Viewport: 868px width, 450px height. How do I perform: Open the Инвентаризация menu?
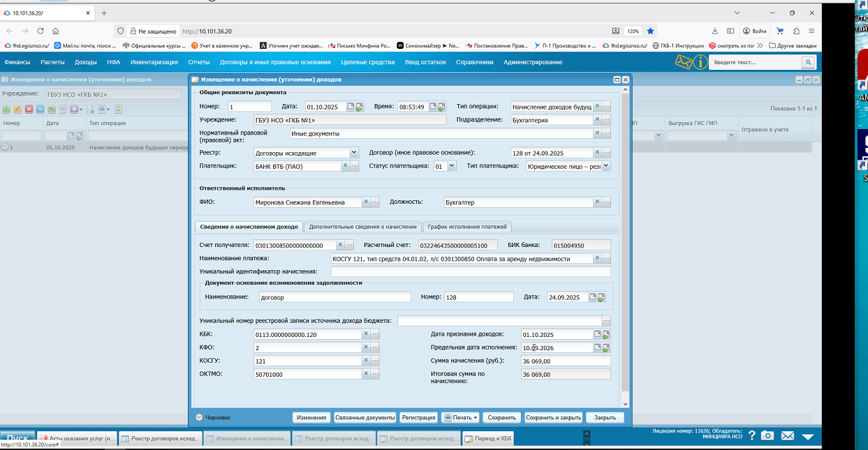[154, 62]
